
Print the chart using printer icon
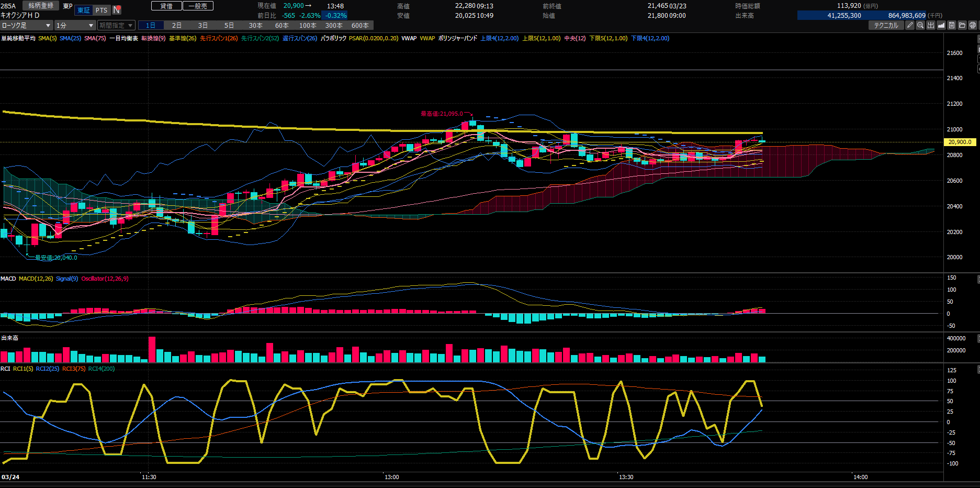point(973,25)
